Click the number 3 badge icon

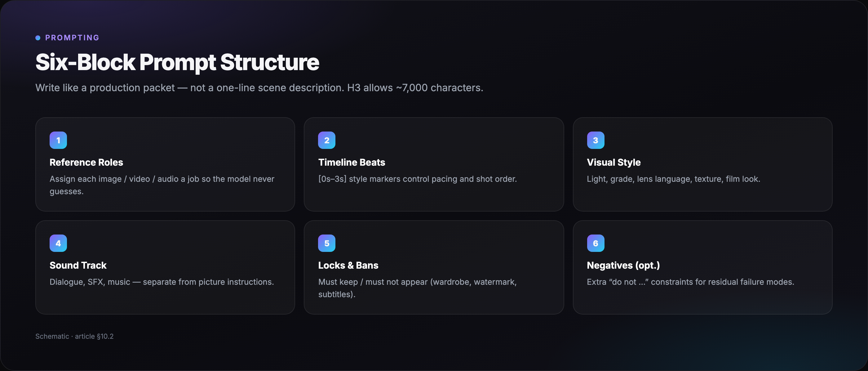tap(596, 140)
